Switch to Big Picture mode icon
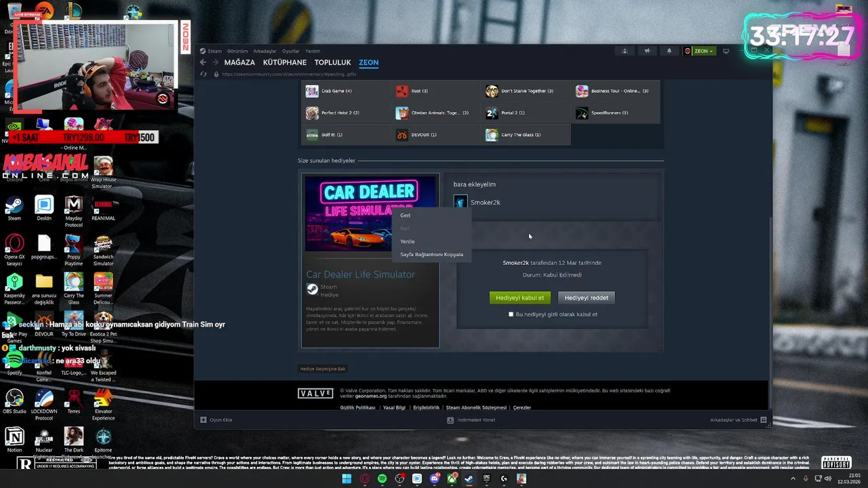Screen dimensions: 868x488 [x=726, y=51]
